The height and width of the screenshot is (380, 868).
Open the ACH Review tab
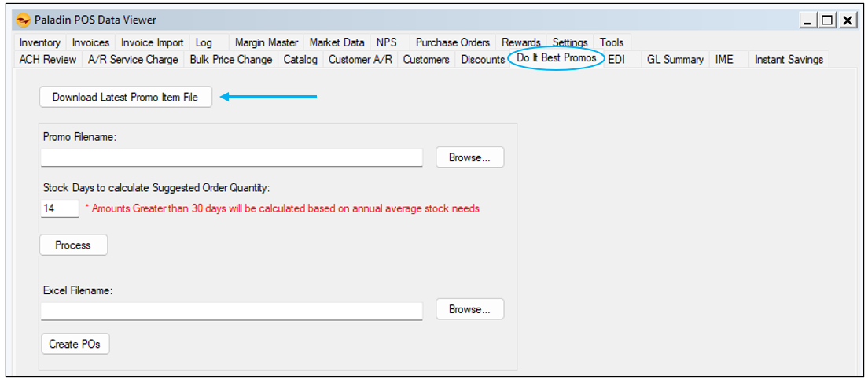pyautogui.click(x=48, y=59)
